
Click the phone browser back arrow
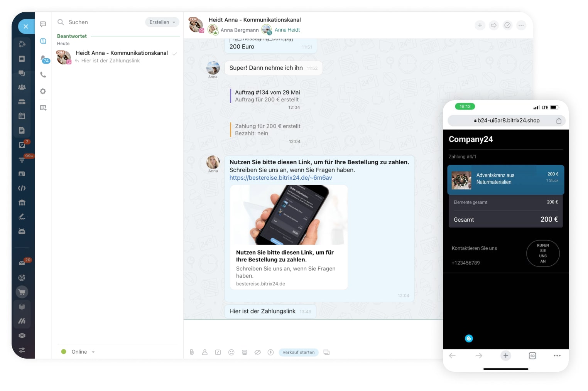coord(452,356)
